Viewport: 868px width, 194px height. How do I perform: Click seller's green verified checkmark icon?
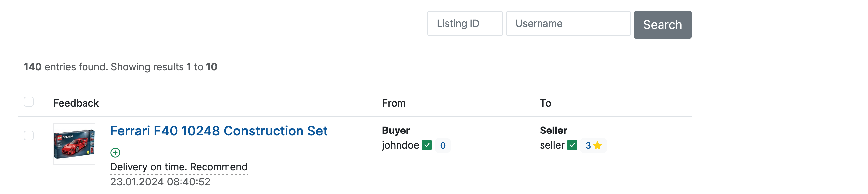tap(572, 145)
